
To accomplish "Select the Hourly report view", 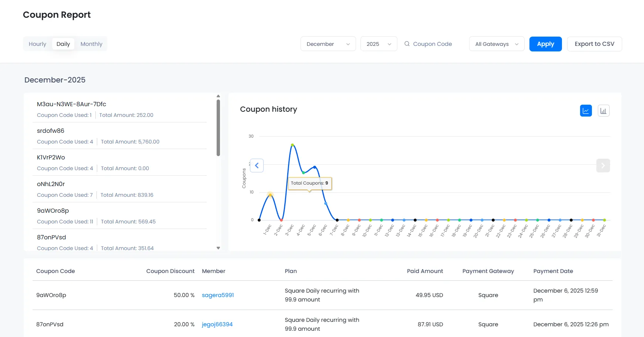I will [37, 44].
